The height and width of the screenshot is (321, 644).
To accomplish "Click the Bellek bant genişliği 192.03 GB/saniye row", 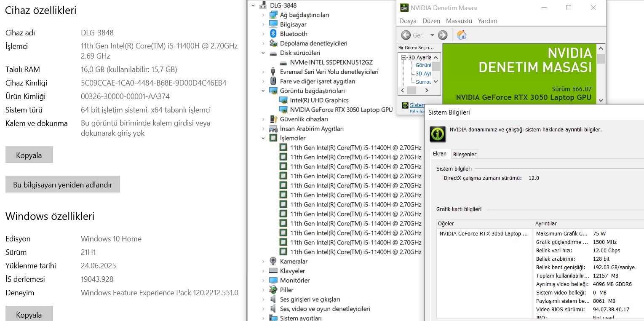I will pyautogui.click(x=589, y=267).
